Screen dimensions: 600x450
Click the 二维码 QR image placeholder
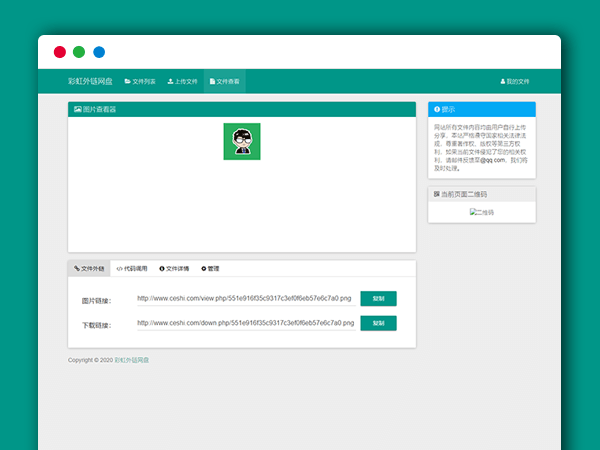[x=481, y=212]
